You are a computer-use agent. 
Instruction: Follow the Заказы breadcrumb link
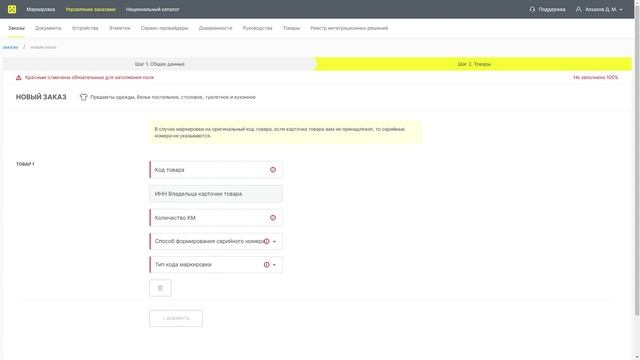10,47
